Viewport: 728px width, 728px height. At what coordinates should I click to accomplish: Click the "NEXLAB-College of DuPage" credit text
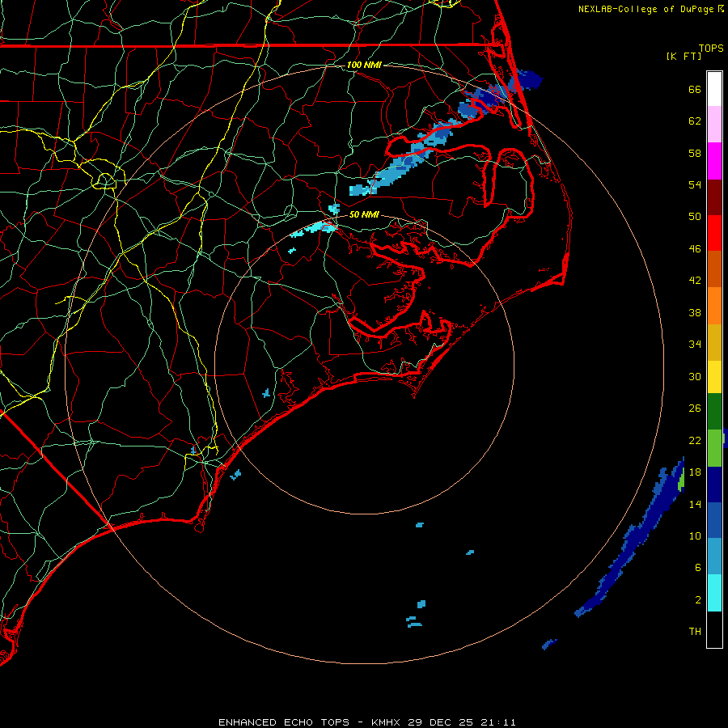pyautogui.click(x=645, y=9)
